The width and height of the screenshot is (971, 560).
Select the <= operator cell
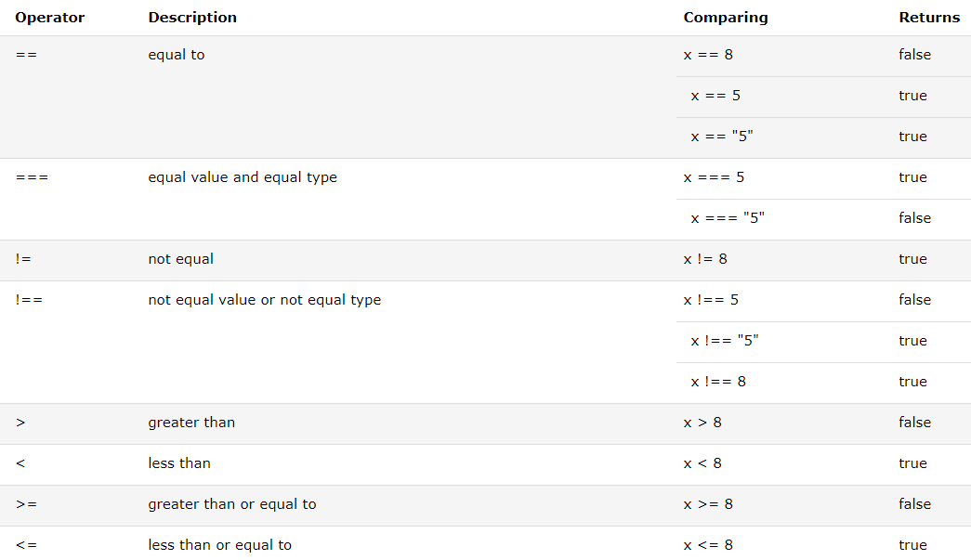[x=26, y=545]
